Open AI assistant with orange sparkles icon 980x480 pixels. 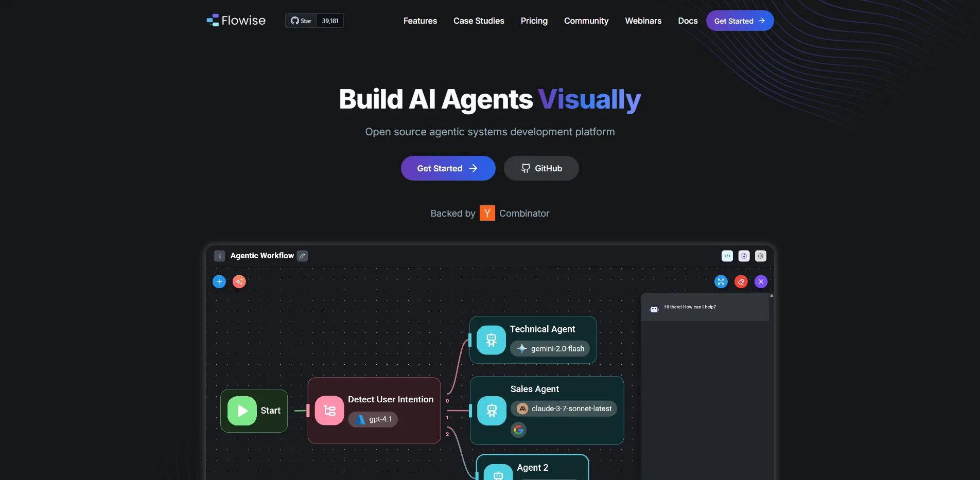coord(239,281)
